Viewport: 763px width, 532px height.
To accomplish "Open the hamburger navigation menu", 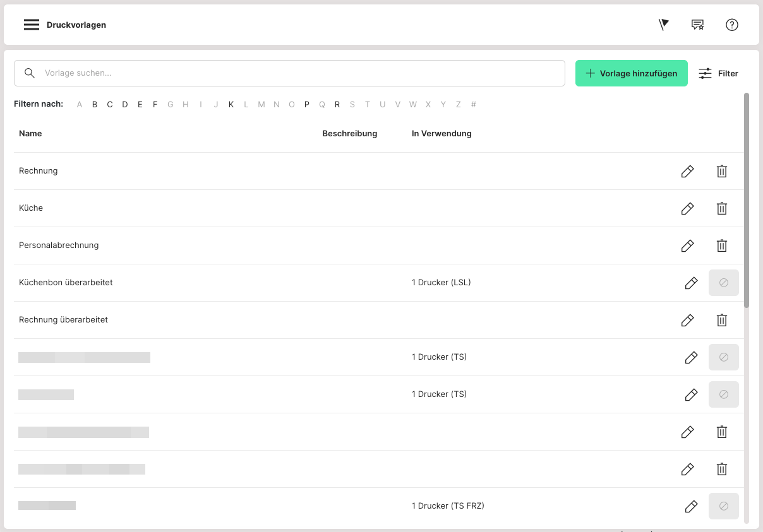I will pyautogui.click(x=32, y=25).
